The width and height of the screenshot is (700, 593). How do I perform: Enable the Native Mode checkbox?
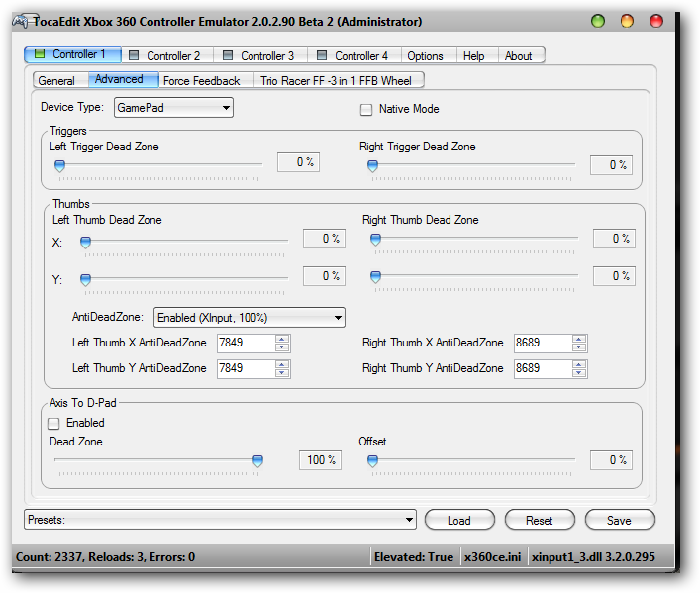[366, 110]
